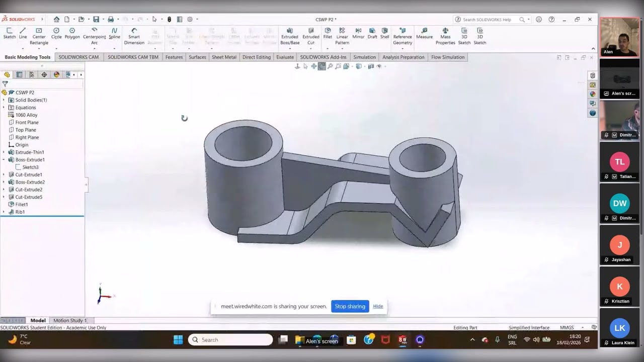Open the Options gear icon
644x362 pixels.
(190, 20)
